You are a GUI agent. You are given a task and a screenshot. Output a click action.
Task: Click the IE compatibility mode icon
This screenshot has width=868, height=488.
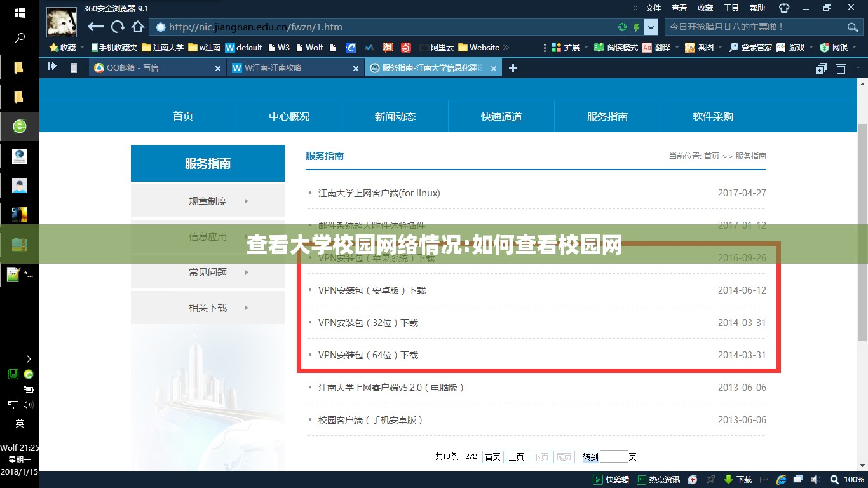[781, 480]
